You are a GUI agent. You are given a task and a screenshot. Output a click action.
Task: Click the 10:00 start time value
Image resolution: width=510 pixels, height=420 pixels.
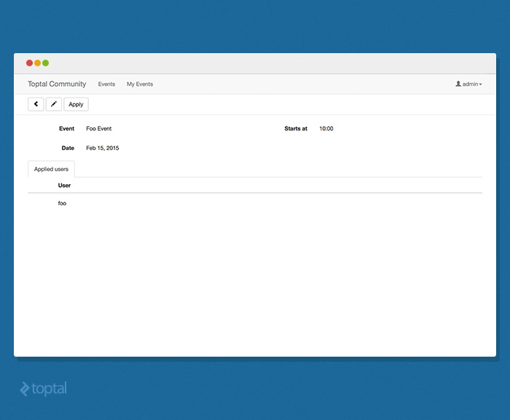(326, 129)
